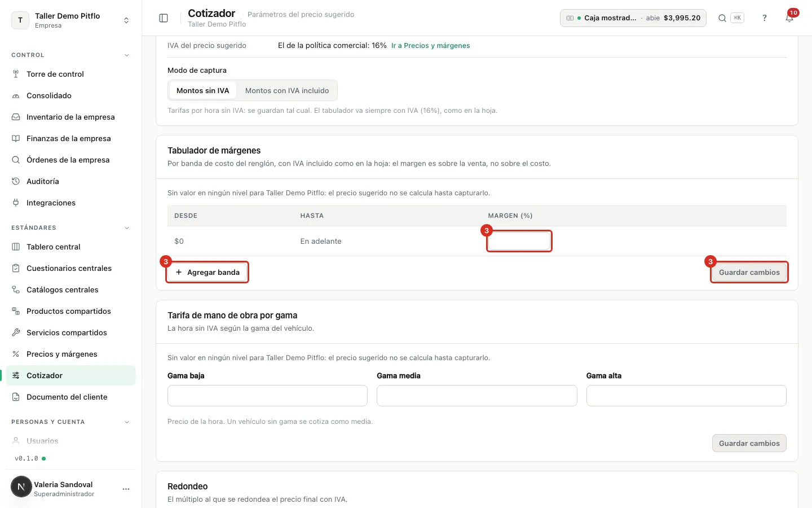Open Tablero central menu item
Viewport: 812px width, 508px height.
pyautogui.click(x=71, y=247)
